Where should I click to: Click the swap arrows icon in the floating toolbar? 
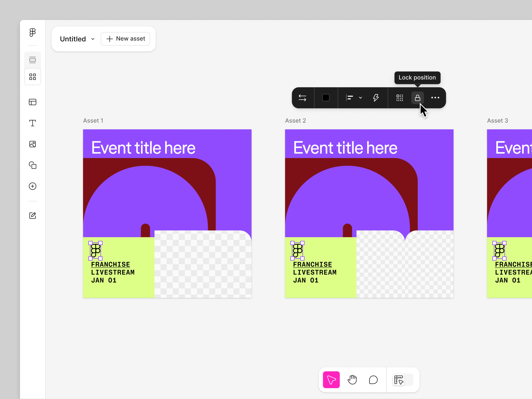303,98
